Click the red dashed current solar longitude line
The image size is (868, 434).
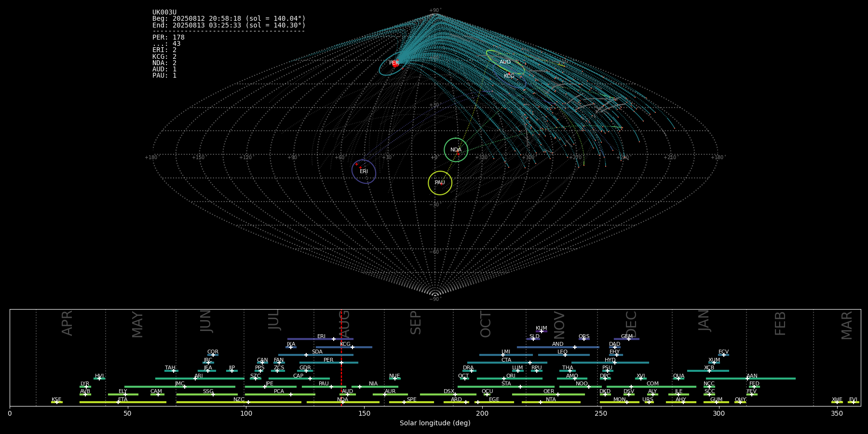(x=341, y=357)
